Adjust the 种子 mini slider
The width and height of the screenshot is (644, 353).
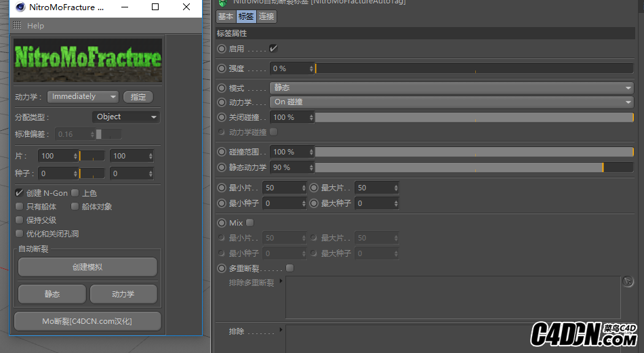click(92, 173)
